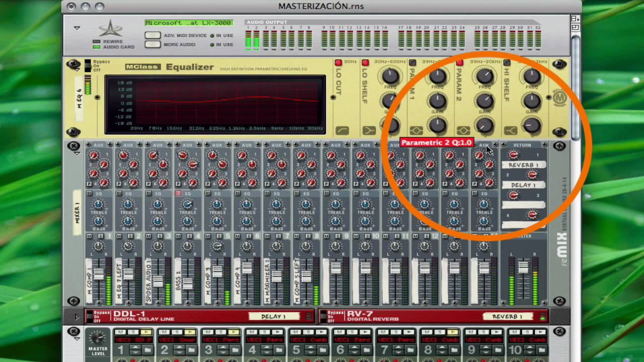644x362 pixels.
Task: Click the mixer channel 1 volume fader
Action: click(x=98, y=274)
